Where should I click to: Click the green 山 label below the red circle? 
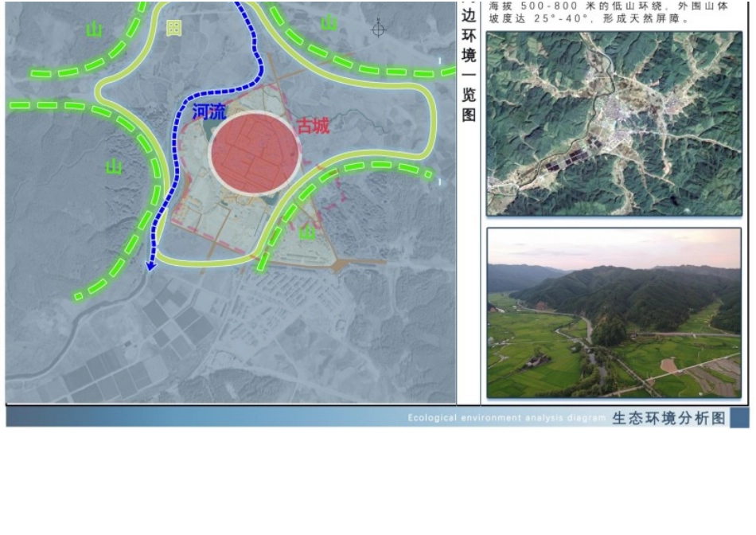[x=307, y=233]
